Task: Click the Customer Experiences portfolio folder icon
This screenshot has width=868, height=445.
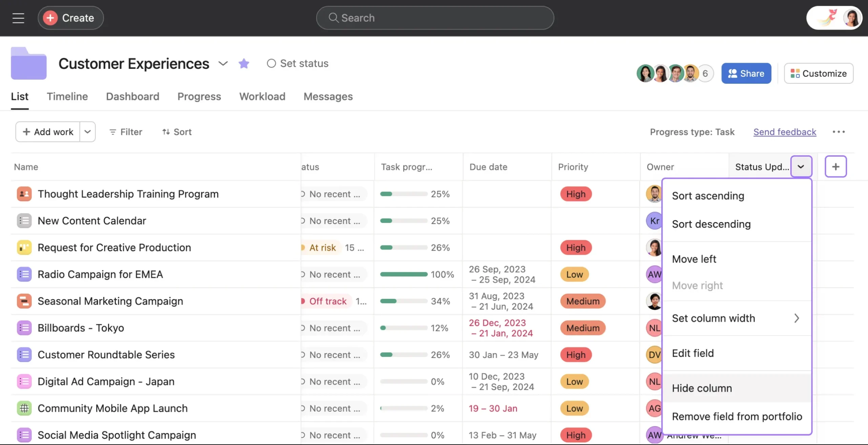Action: [x=28, y=63]
